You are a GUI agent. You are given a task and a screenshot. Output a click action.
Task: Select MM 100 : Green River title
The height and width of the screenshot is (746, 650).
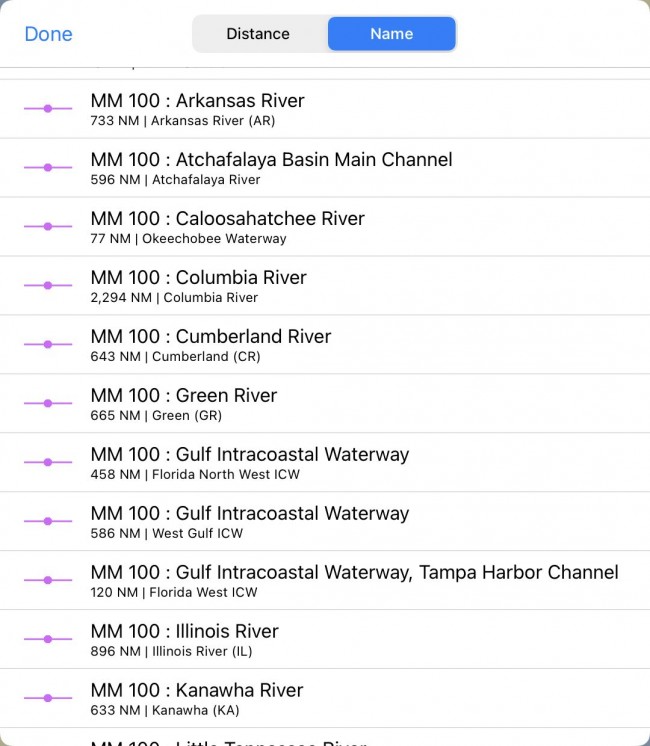pyautogui.click(x=183, y=396)
